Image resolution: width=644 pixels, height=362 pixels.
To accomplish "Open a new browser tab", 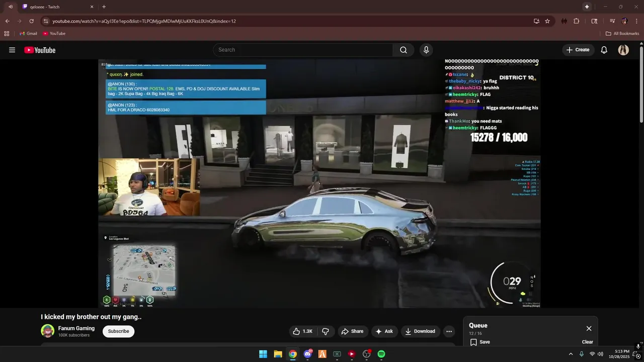I will pyautogui.click(x=104, y=7).
